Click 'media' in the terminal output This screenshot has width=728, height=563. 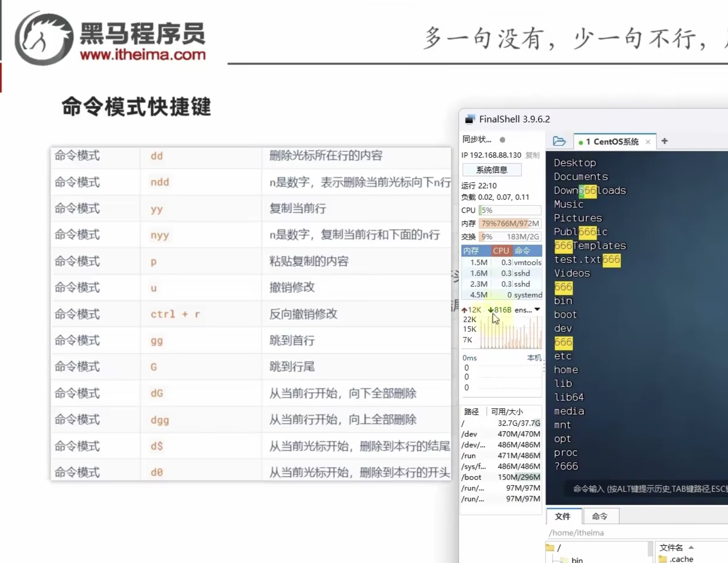point(569,411)
